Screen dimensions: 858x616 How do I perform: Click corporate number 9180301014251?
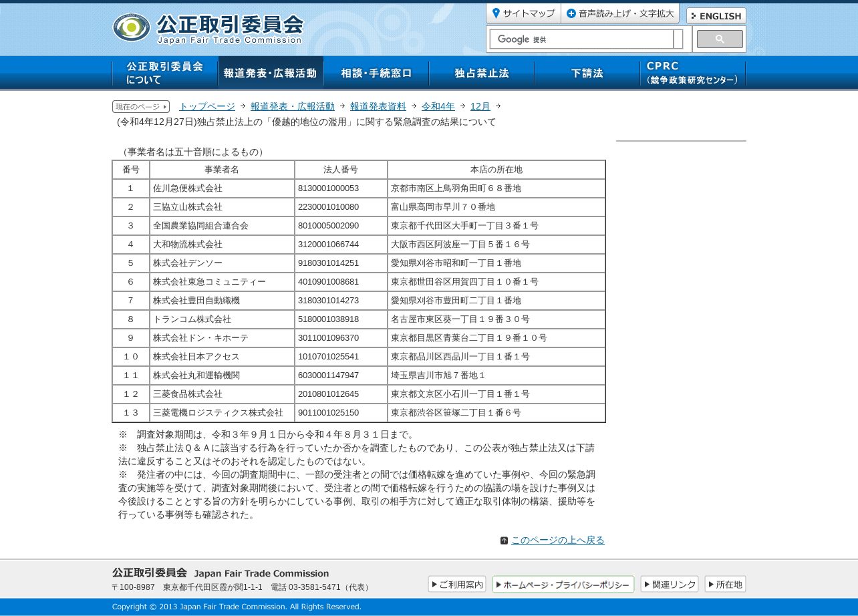pyautogui.click(x=328, y=263)
